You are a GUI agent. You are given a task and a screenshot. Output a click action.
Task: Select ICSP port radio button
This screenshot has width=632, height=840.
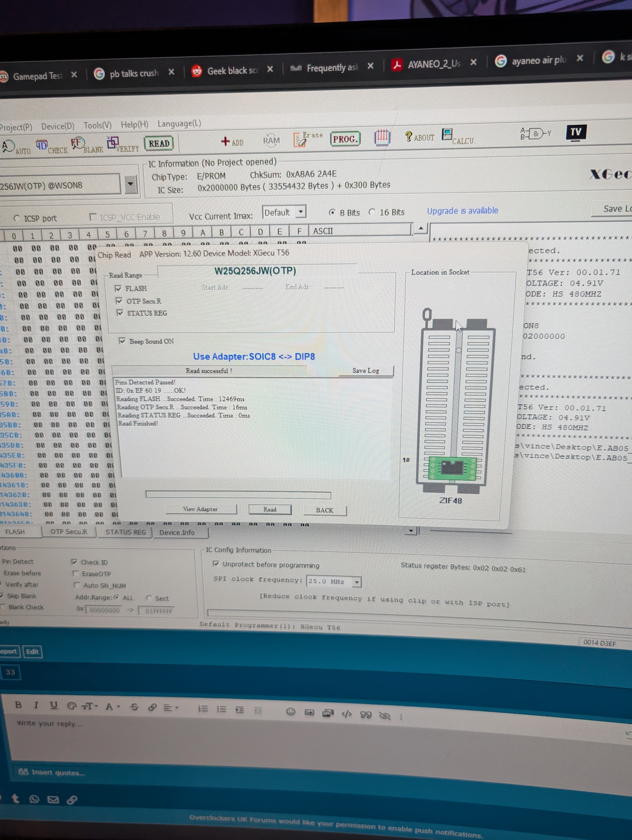click(17, 218)
